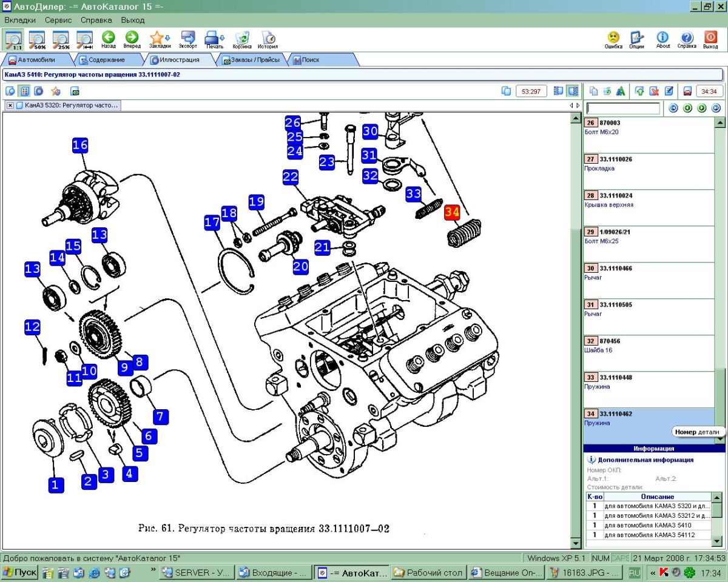Select part 32 Шайба 16 in list
Screen dimensions: 728x582
(x=649, y=353)
